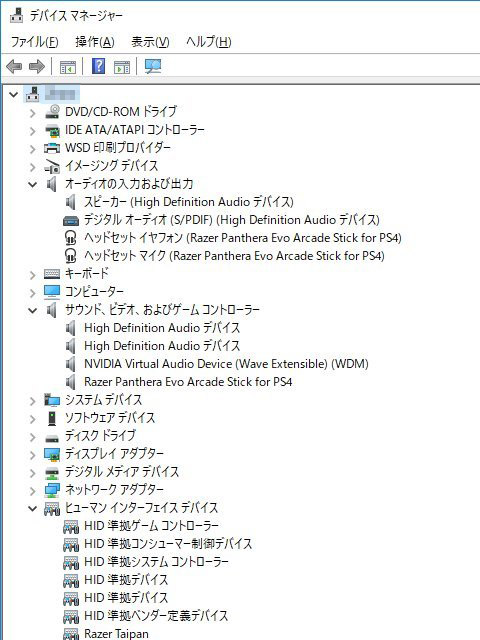Expand the キーボード category

[x=33, y=275]
